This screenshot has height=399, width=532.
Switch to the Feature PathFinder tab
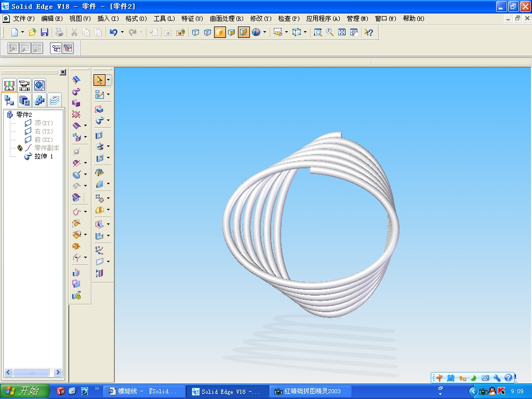point(9,100)
